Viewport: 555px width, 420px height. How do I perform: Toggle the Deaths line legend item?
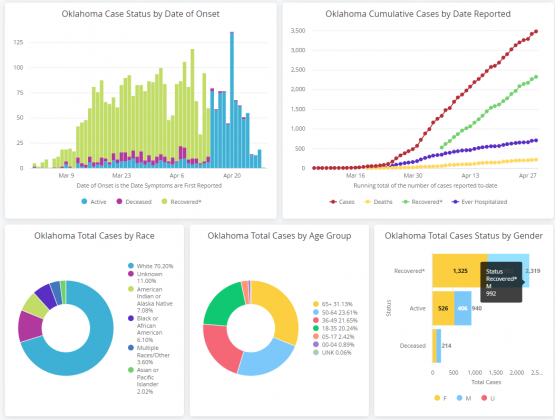378,202
